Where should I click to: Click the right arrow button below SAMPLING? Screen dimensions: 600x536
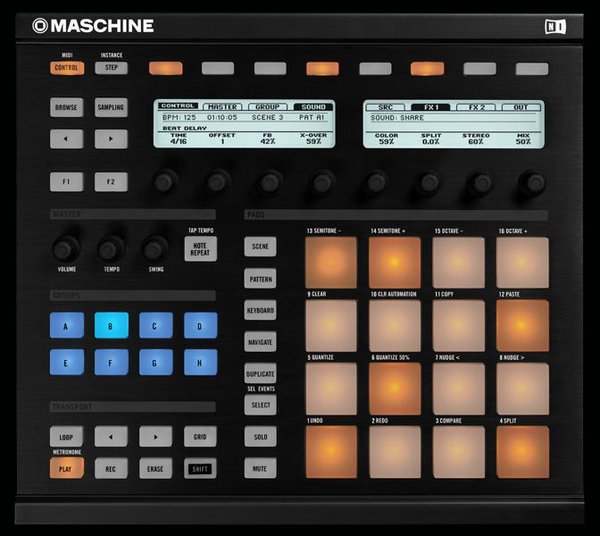(x=111, y=139)
